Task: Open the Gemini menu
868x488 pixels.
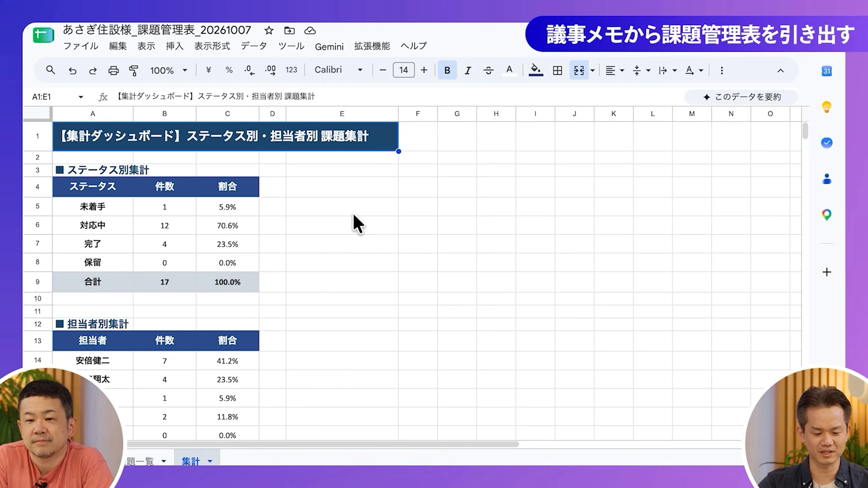Action: [329, 47]
